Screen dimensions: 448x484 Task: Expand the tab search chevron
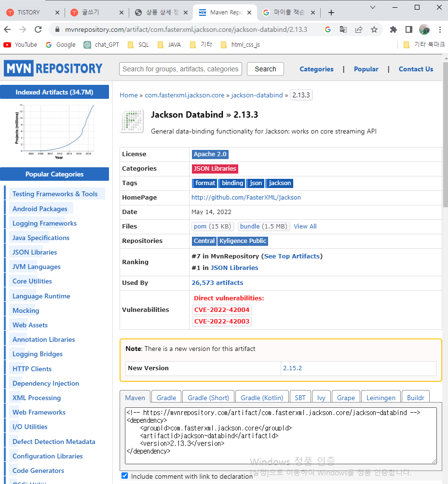[373, 7]
